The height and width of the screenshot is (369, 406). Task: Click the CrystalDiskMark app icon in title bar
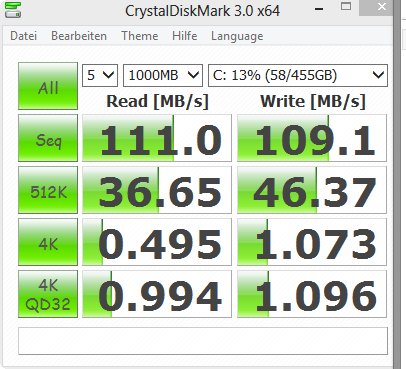(13, 10)
